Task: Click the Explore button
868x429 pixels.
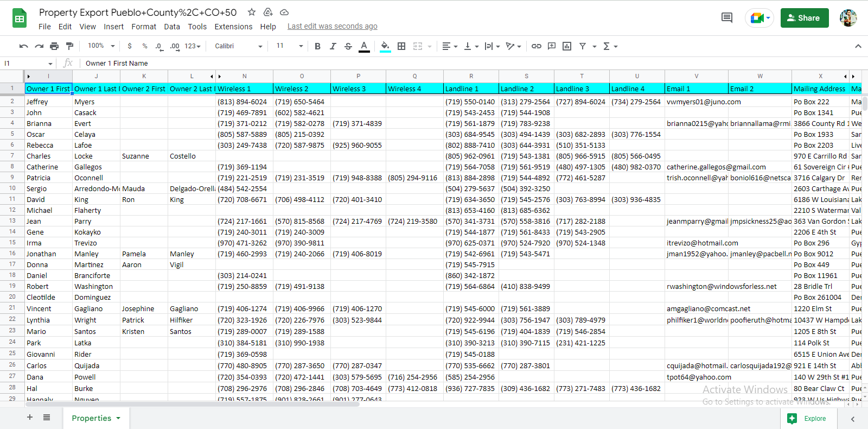Action: pyautogui.click(x=808, y=418)
